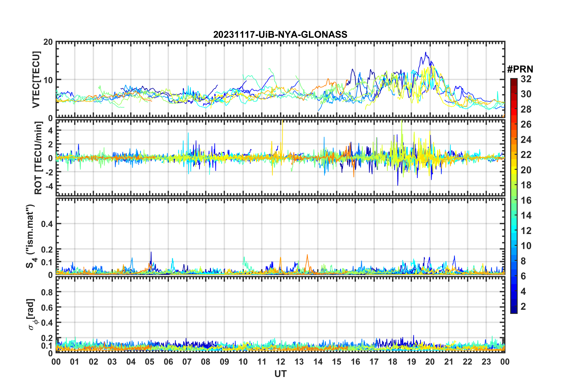Image resolution: width=561 pixels, height=392 pixels.
Task: Click x-axis tick label 10
Action: tap(243, 362)
